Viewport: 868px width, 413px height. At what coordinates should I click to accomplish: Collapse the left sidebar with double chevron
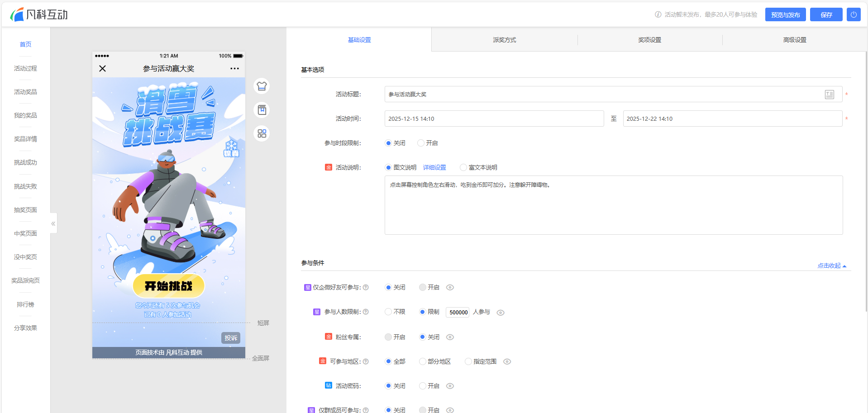coord(53,223)
